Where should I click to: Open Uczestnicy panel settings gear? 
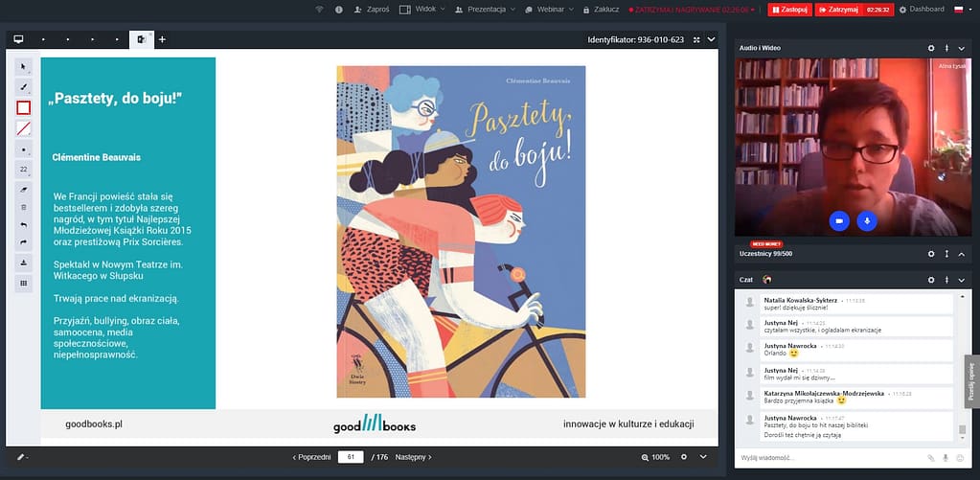click(x=931, y=254)
